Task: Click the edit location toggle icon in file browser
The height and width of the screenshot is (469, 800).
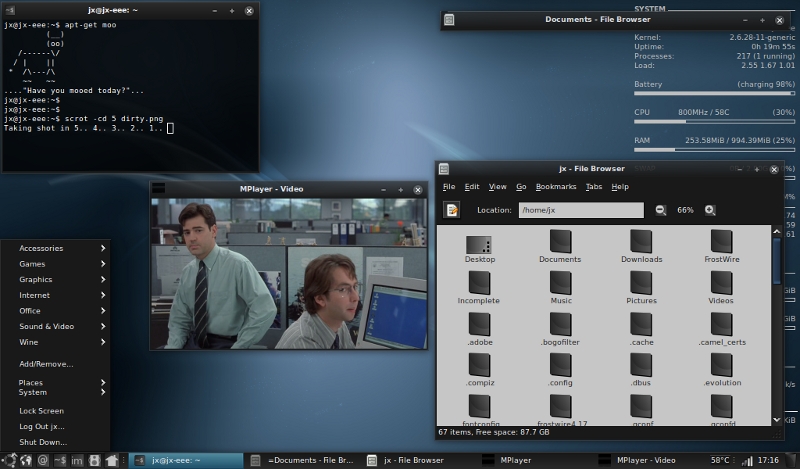Action: [x=452, y=210]
